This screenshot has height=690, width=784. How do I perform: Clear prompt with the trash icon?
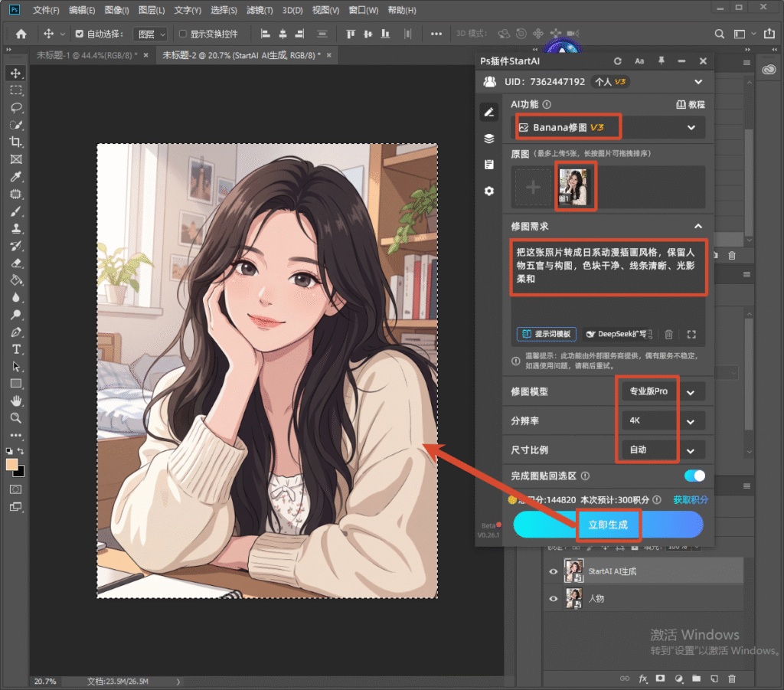[668, 334]
